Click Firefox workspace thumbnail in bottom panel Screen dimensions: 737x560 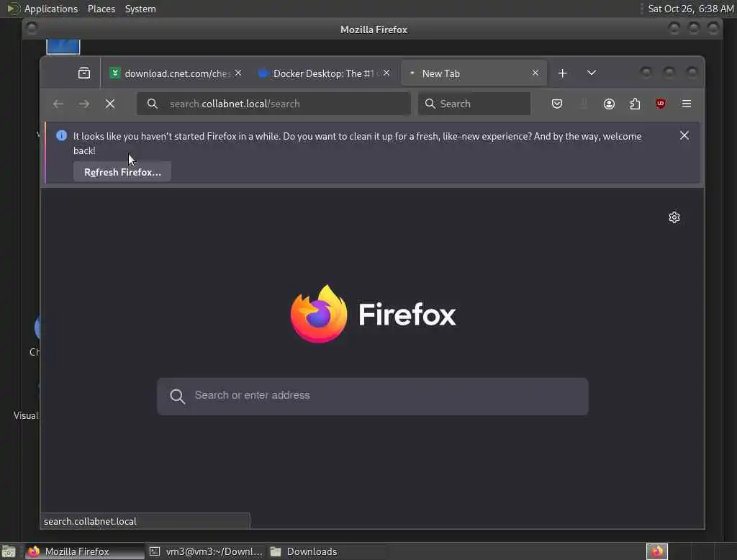tap(657, 551)
